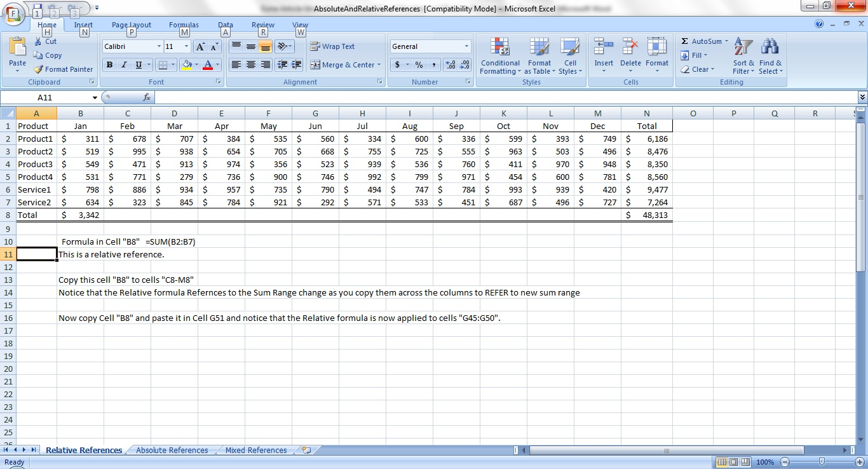The width and height of the screenshot is (868, 469).
Task: Click the zoom slider handle
Action: 822,462
